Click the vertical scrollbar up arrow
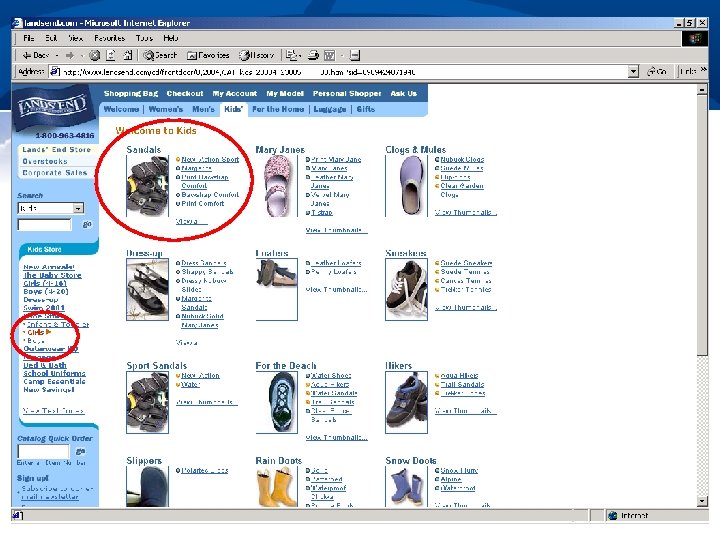Image resolution: width=720 pixels, height=540 pixels. 702,90
